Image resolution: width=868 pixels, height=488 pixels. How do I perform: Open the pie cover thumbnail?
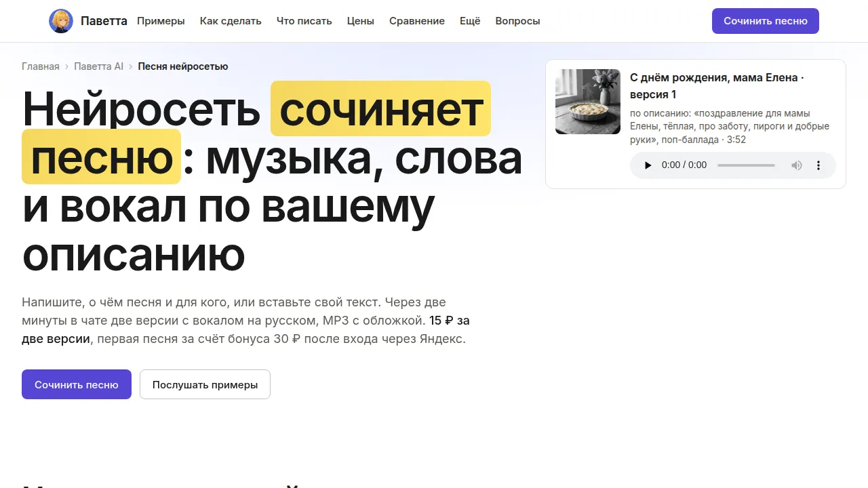588,102
